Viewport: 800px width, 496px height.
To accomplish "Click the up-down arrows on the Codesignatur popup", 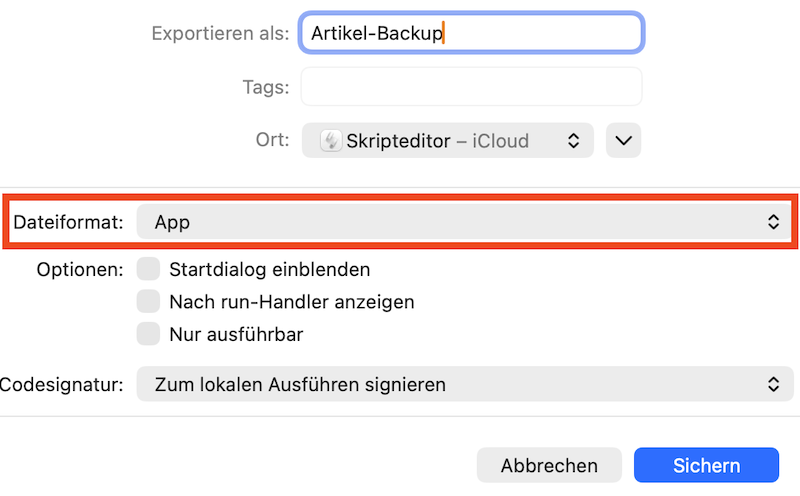I will coord(773,384).
